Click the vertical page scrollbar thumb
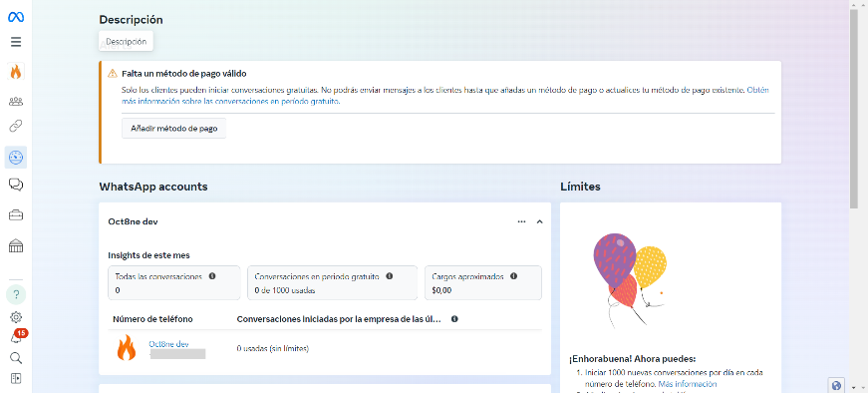This screenshot has width=868, height=393. (855, 108)
